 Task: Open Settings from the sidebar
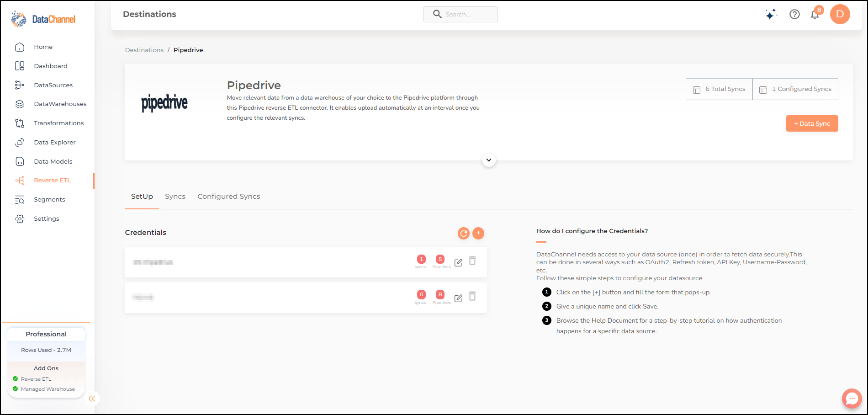coord(46,218)
